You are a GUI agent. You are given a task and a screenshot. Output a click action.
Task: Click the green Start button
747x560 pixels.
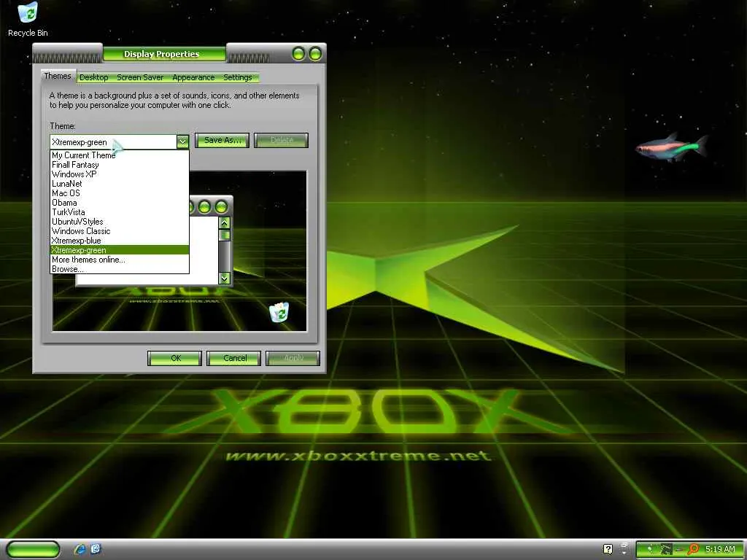[33, 549]
